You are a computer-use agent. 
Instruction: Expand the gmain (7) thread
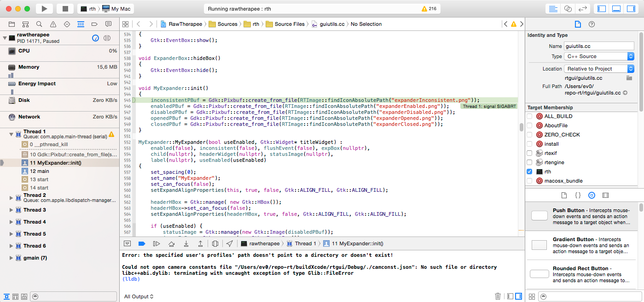click(x=12, y=258)
